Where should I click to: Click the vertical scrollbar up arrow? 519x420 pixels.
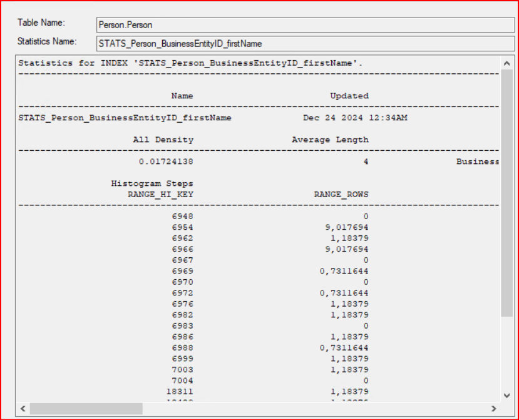tap(506, 64)
